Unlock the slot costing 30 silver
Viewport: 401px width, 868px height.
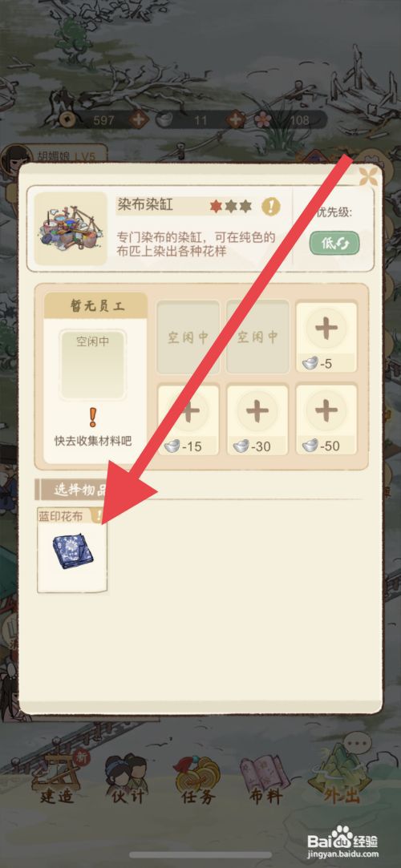[257, 420]
